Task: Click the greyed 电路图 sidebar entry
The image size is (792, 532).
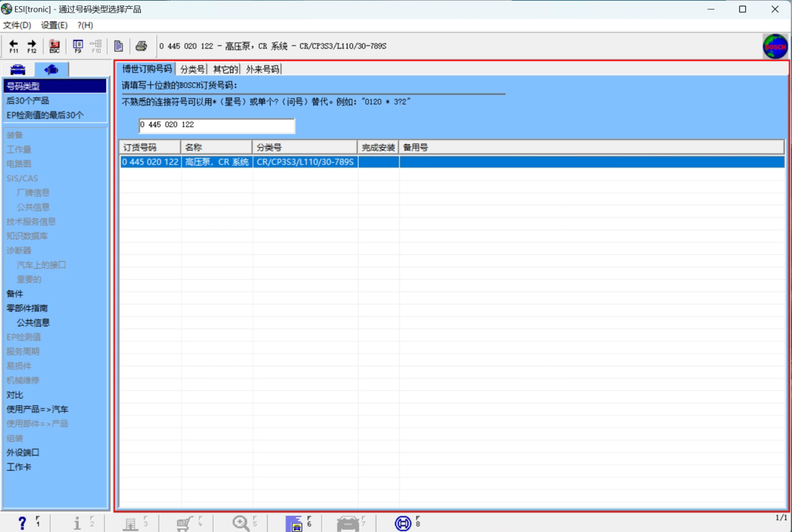Action: click(x=19, y=164)
